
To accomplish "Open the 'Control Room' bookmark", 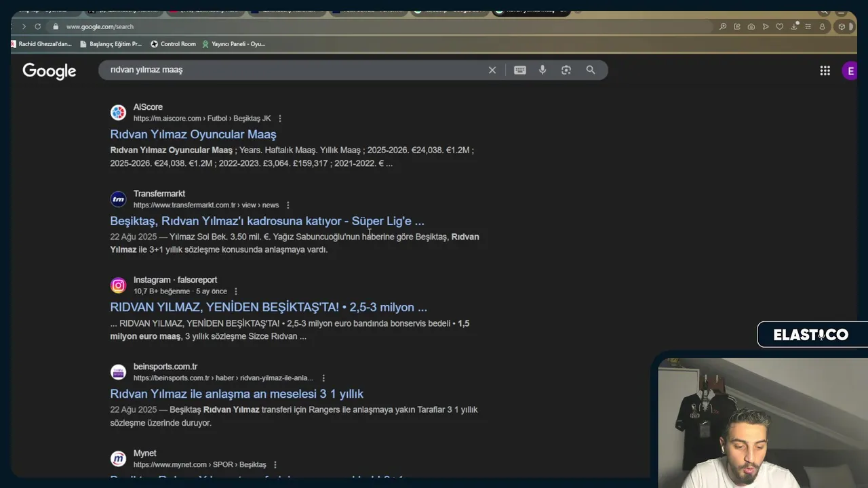I will (x=173, y=44).
